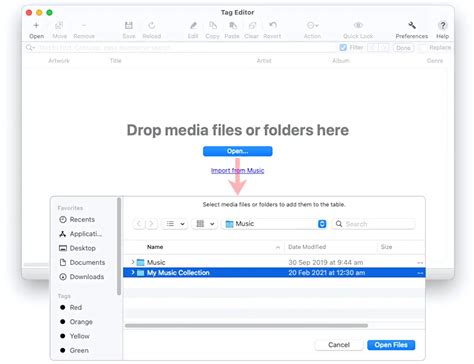Choose the Orange tag in sidebar
The image size is (474, 364).
76,322
